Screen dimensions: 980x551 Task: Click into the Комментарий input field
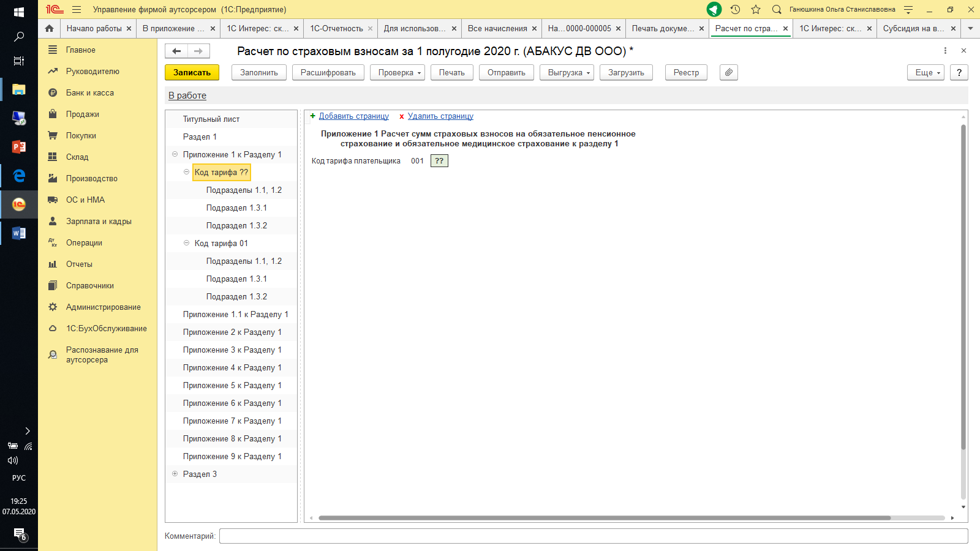pos(593,536)
